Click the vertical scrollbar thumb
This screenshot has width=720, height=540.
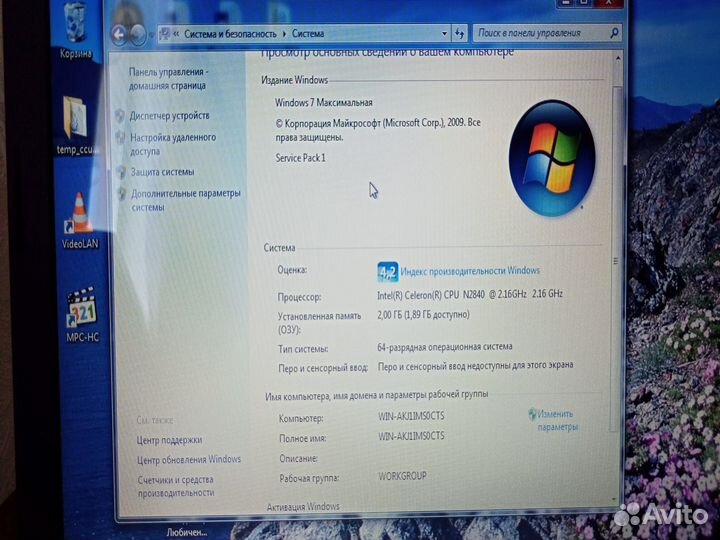tap(616, 257)
